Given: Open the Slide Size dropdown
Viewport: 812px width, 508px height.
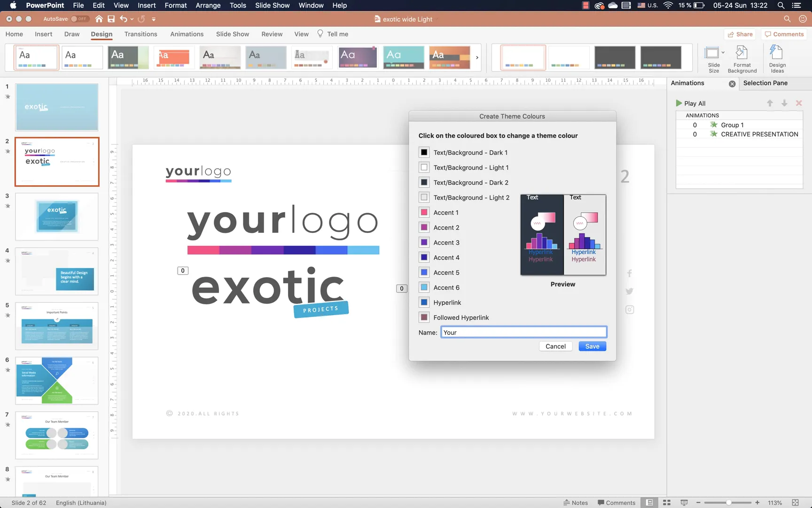Looking at the screenshot, I should tap(723, 53).
